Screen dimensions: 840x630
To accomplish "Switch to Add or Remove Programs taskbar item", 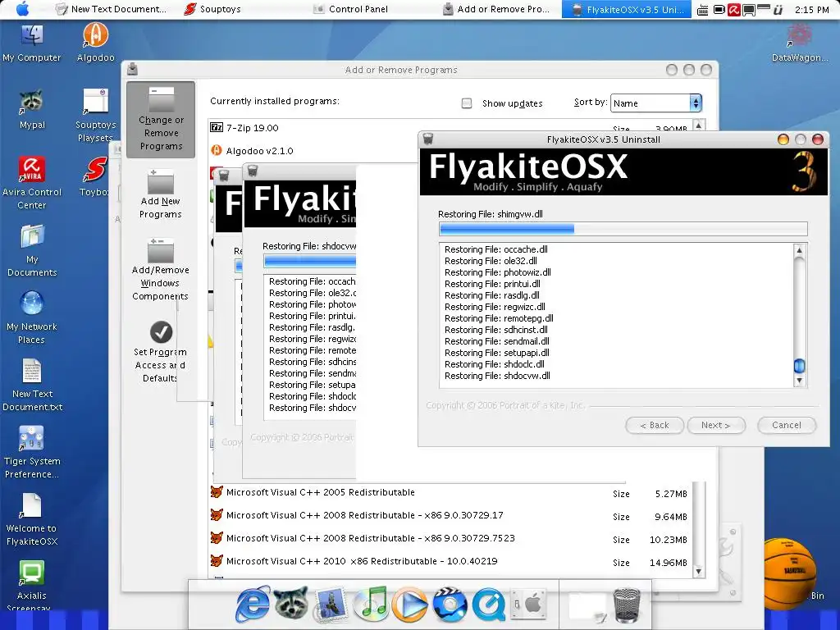I will coord(496,9).
